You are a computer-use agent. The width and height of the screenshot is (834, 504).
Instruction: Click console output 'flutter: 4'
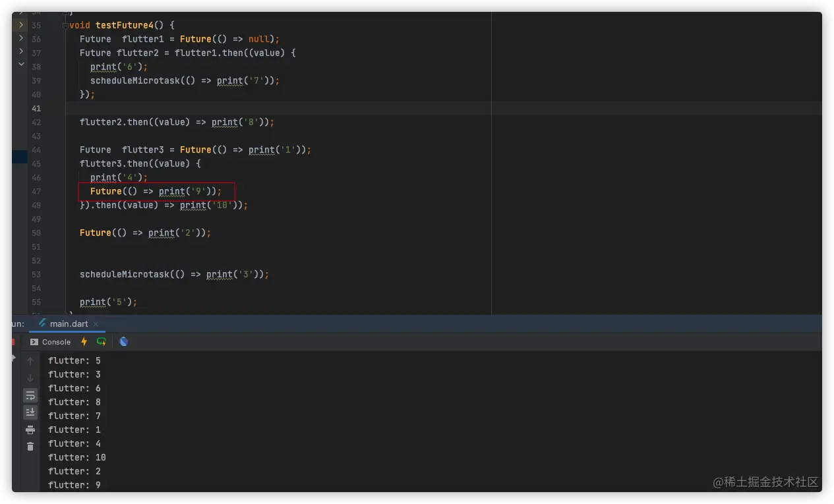tap(74, 443)
